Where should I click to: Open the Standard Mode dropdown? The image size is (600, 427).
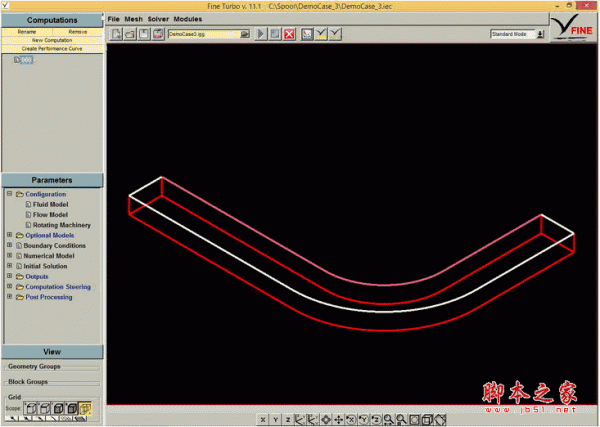(517, 34)
